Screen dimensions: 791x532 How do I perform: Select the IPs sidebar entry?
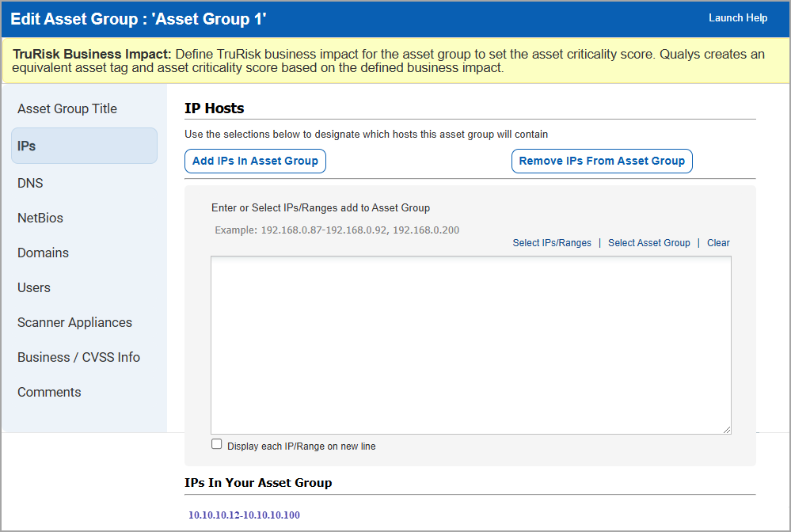[28, 145]
